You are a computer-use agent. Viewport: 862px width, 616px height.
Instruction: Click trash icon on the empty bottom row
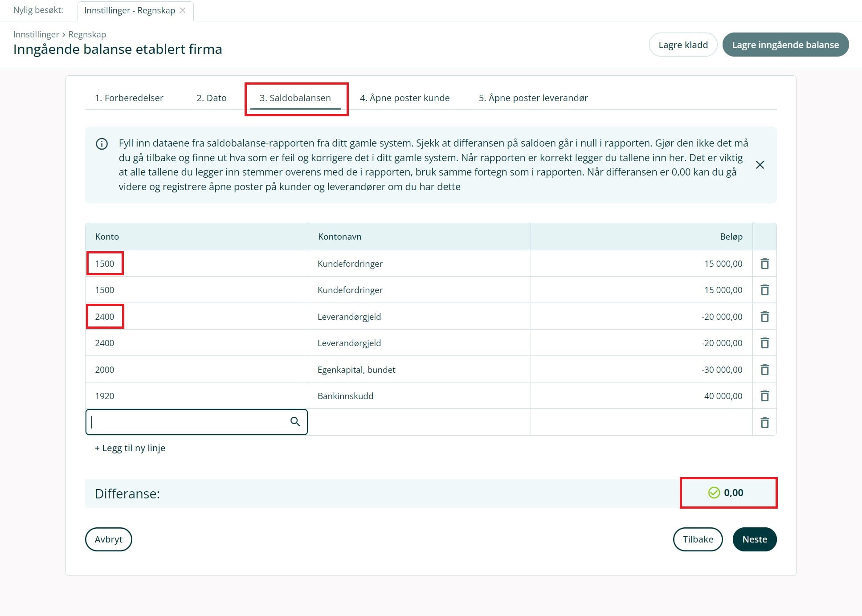point(764,422)
